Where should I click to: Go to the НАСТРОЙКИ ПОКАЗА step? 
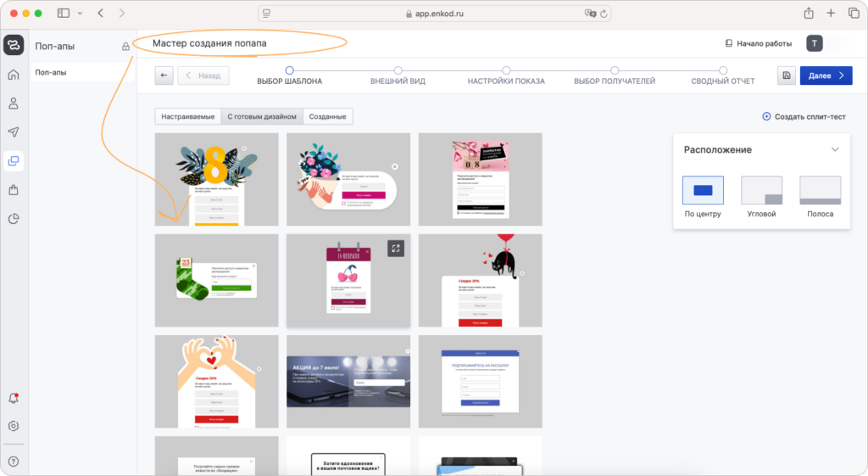(506, 76)
